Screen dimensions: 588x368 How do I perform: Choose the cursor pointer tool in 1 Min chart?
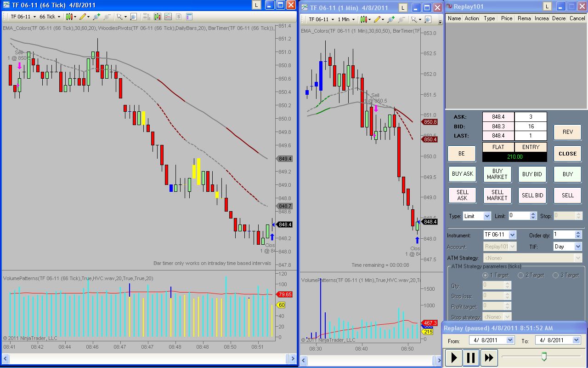tap(416, 19)
